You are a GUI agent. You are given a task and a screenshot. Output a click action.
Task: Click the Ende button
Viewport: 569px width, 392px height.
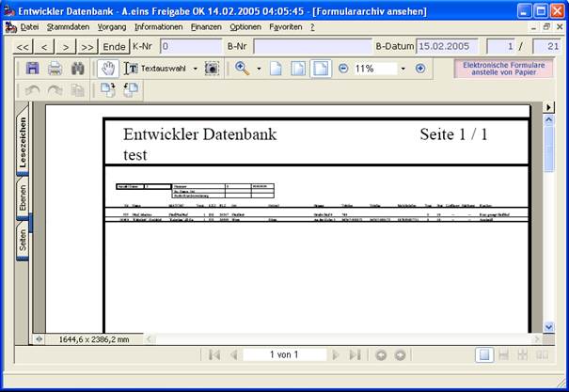[115, 47]
